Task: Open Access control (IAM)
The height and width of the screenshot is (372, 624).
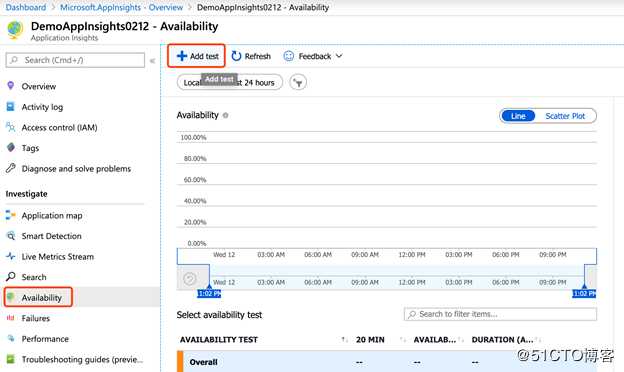Action: pyautogui.click(x=59, y=128)
